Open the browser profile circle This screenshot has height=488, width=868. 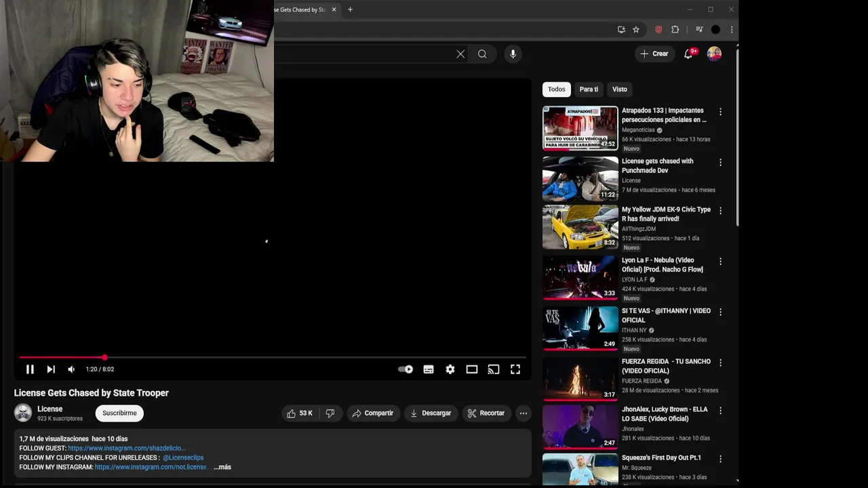(x=715, y=30)
